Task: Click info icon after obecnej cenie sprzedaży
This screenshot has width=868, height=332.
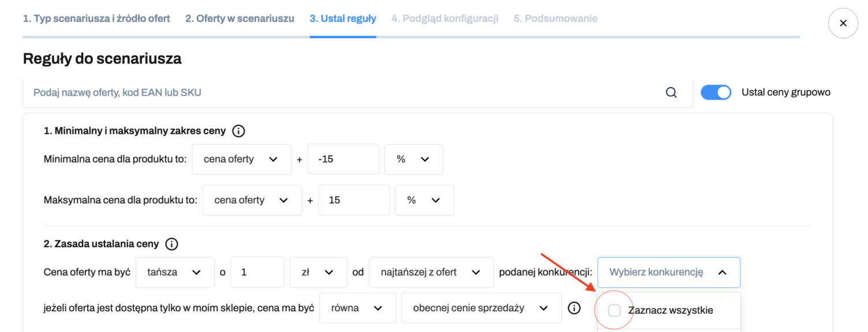Action: pos(574,308)
